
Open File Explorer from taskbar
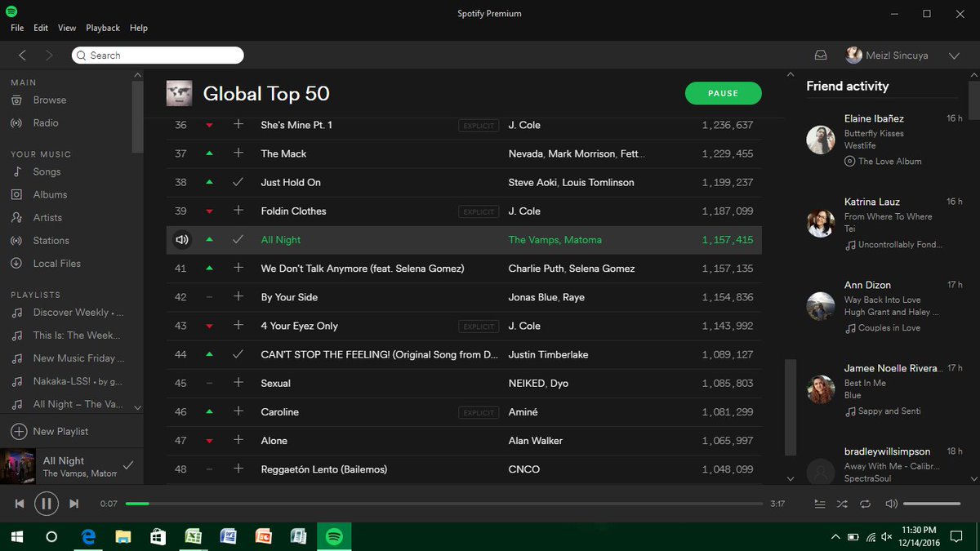point(122,536)
